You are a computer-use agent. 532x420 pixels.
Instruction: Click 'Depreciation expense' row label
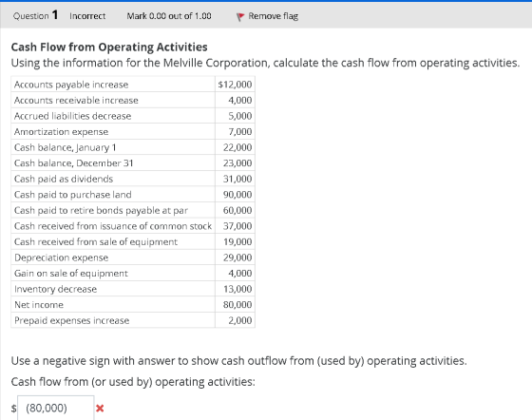point(61,258)
